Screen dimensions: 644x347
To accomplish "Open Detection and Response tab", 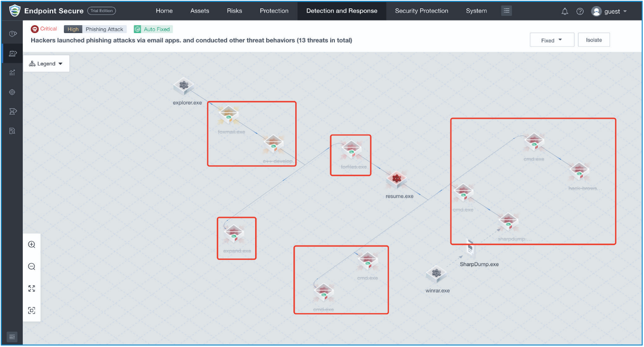I will tap(342, 11).
